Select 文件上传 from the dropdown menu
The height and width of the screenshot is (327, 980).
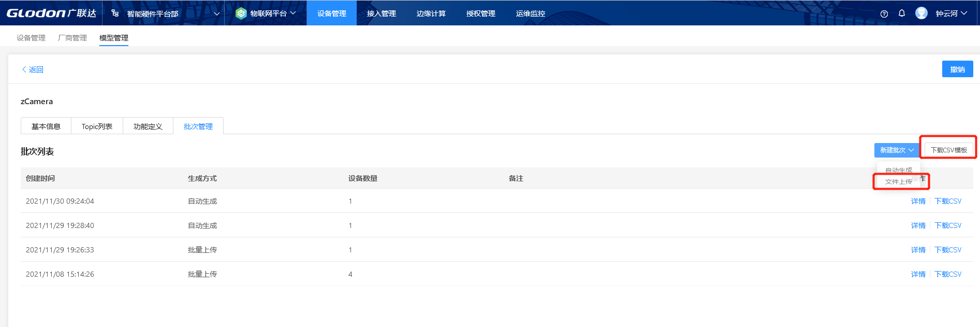899,181
